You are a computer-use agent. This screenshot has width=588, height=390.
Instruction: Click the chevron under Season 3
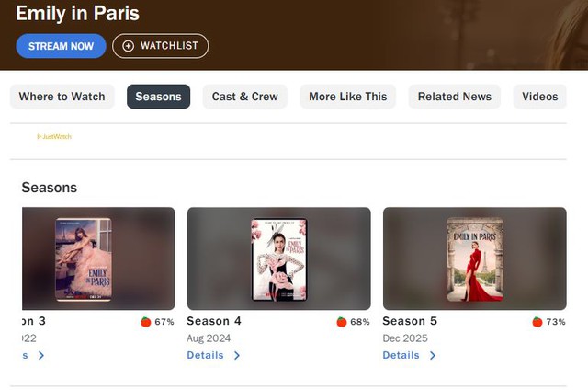(41, 355)
